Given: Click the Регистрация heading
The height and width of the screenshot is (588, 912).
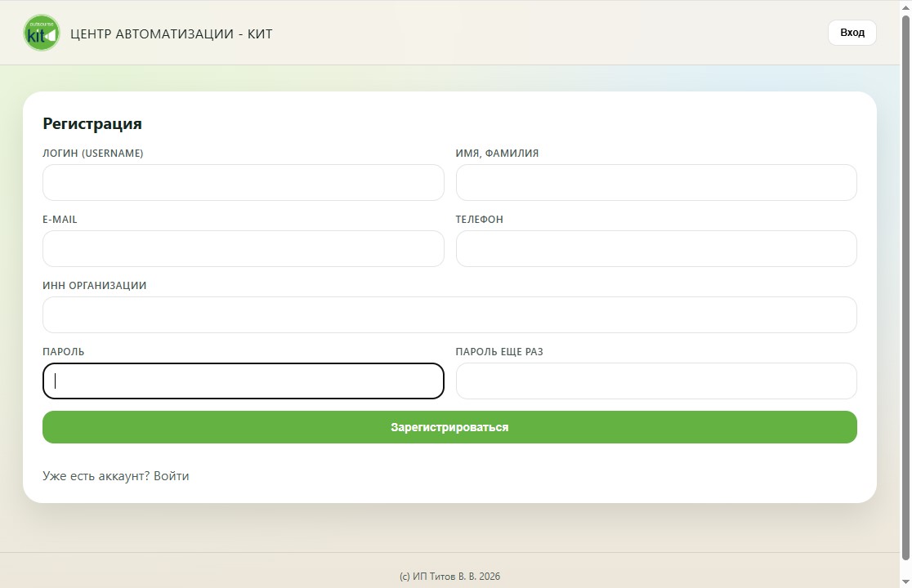Looking at the screenshot, I should click(92, 124).
